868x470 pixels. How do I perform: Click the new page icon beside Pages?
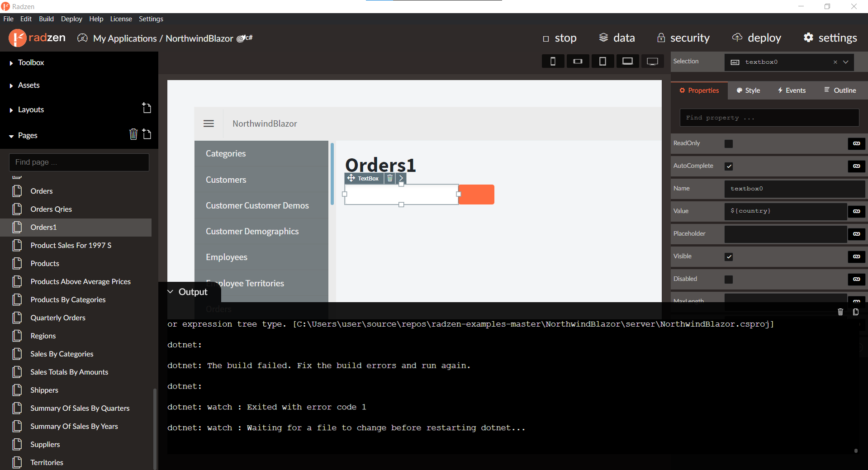pyautogui.click(x=147, y=134)
